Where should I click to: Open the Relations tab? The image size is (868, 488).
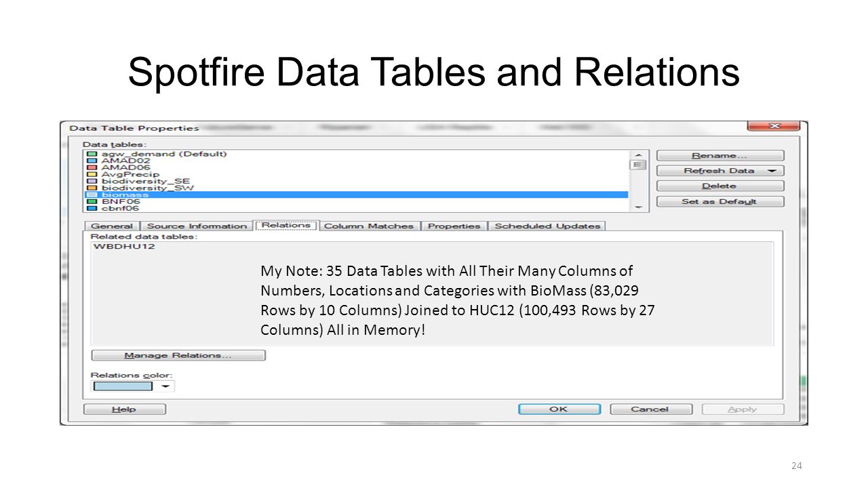click(286, 225)
